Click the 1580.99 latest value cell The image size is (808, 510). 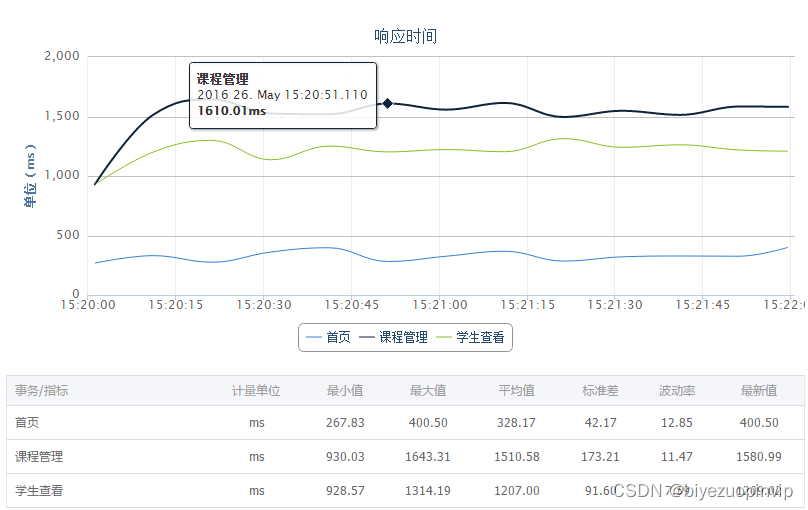759,457
